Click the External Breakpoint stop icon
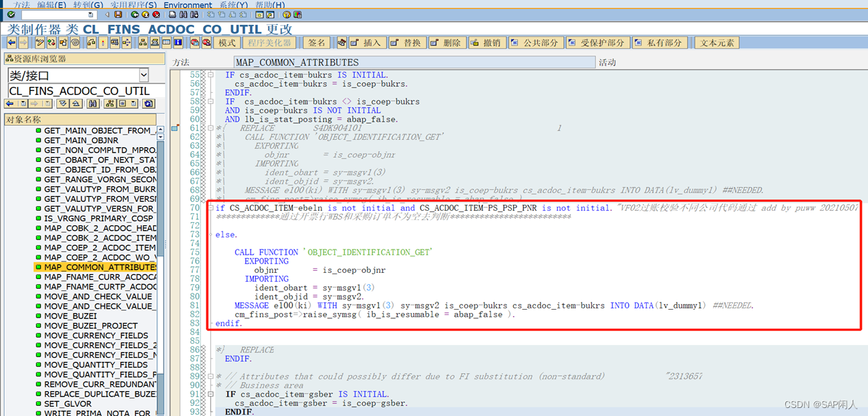Viewport: 868px width, 416px height. (x=206, y=43)
